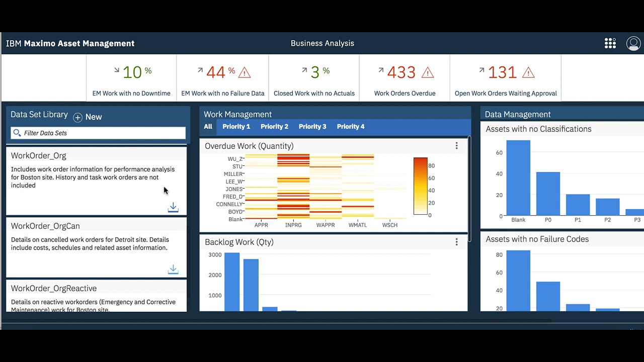
Task: Click the Blank bar in Assets with no Classifications
Action: (518, 178)
